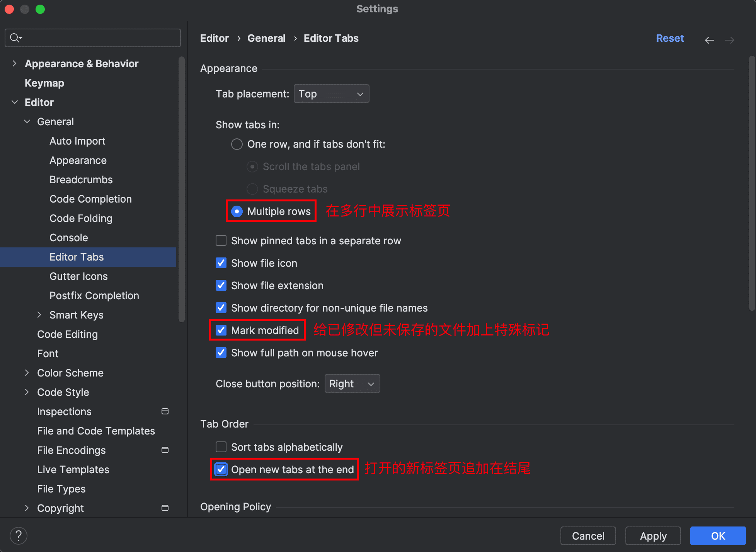Expand the Smart Keys node
756x552 pixels.
pos(39,315)
